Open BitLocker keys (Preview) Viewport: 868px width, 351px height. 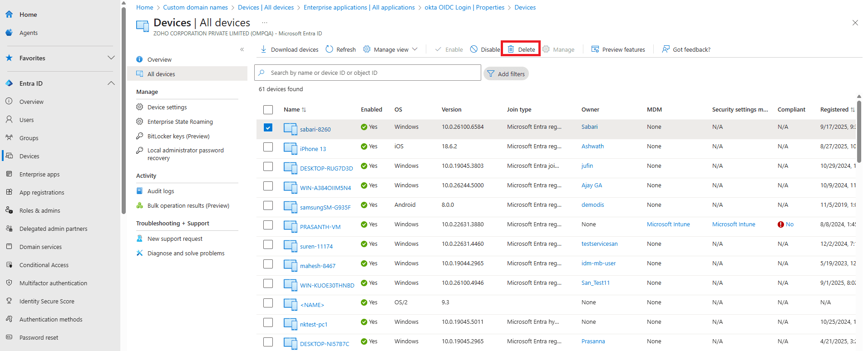(x=178, y=136)
